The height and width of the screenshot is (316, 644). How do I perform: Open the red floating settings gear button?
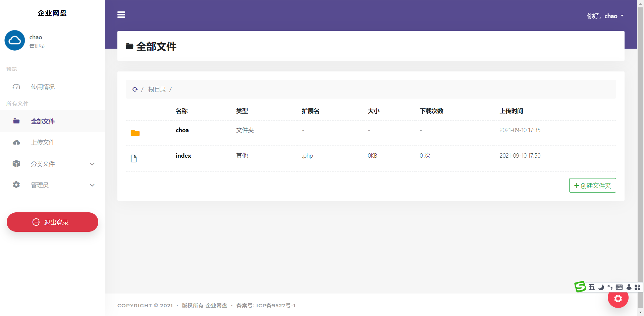pyautogui.click(x=618, y=298)
